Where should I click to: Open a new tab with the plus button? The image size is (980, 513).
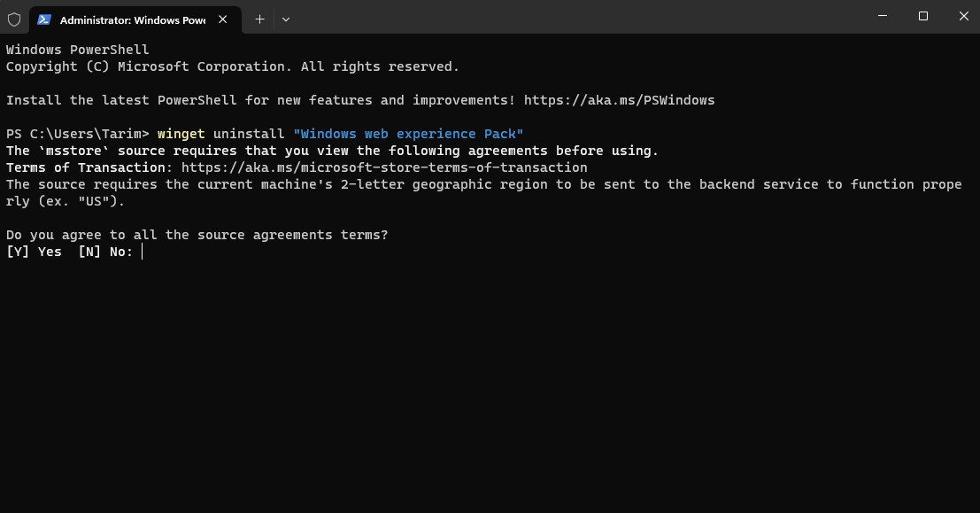[259, 19]
